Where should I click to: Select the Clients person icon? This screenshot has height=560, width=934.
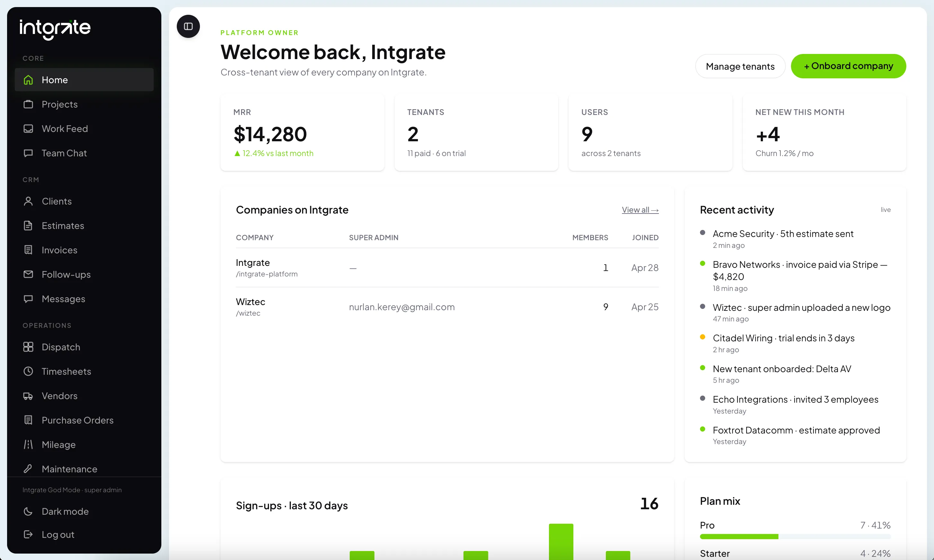click(x=28, y=201)
